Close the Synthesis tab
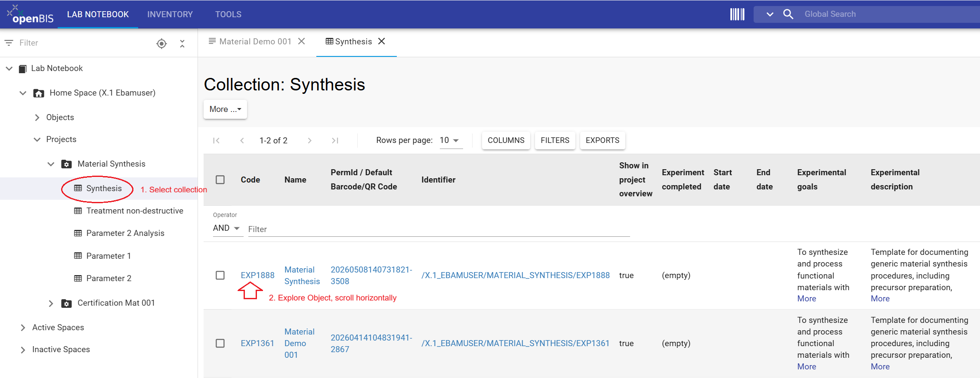The width and height of the screenshot is (980, 378). pos(381,41)
